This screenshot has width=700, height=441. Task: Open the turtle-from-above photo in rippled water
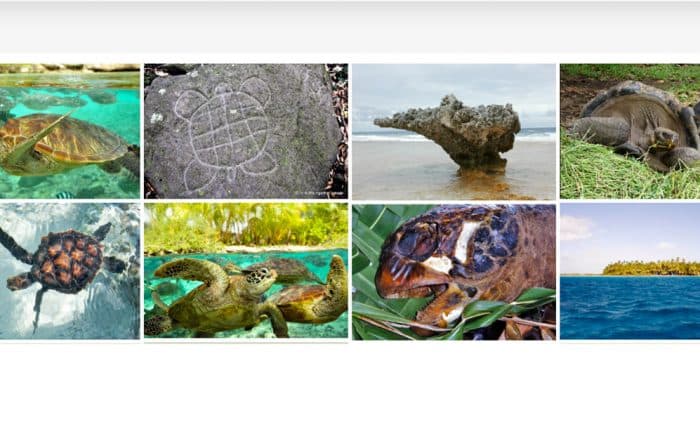(70, 271)
